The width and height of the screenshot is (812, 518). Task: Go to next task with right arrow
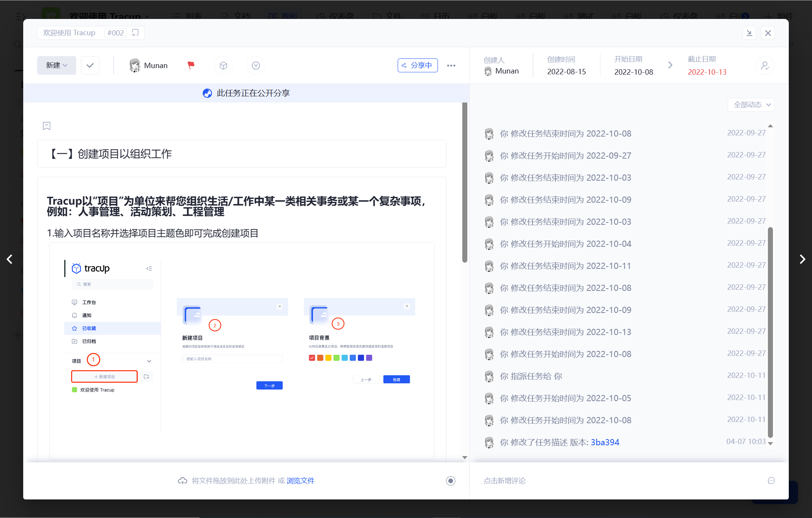[802, 259]
